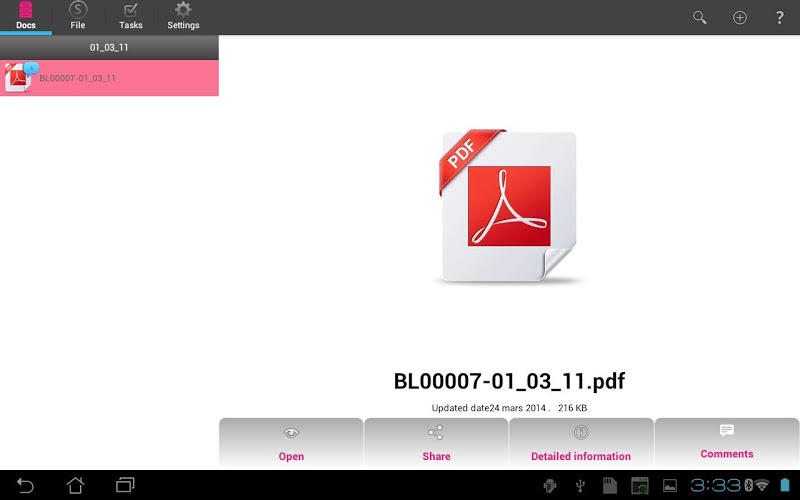Click the Updated date 24 mars 2014 text
The image size is (800, 500).
[x=490, y=408]
